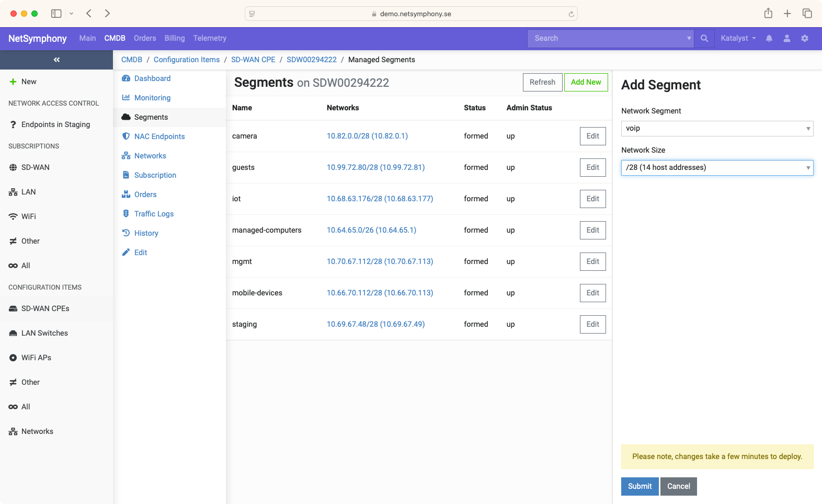
Task: Open the Network Size /28 dropdown
Action: coord(717,168)
